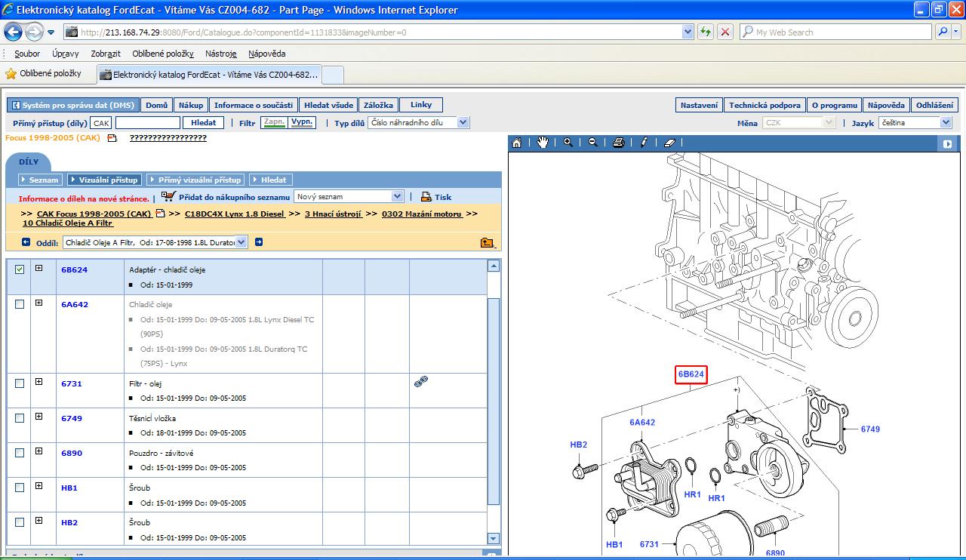Click the part number search input field
The width and height of the screenshot is (966, 560).
pyautogui.click(x=148, y=122)
